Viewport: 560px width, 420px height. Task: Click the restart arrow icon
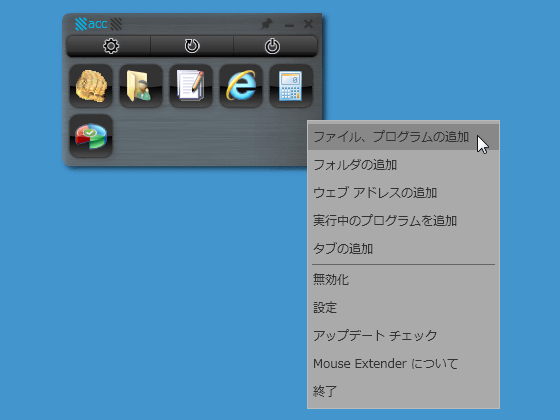point(192,46)
